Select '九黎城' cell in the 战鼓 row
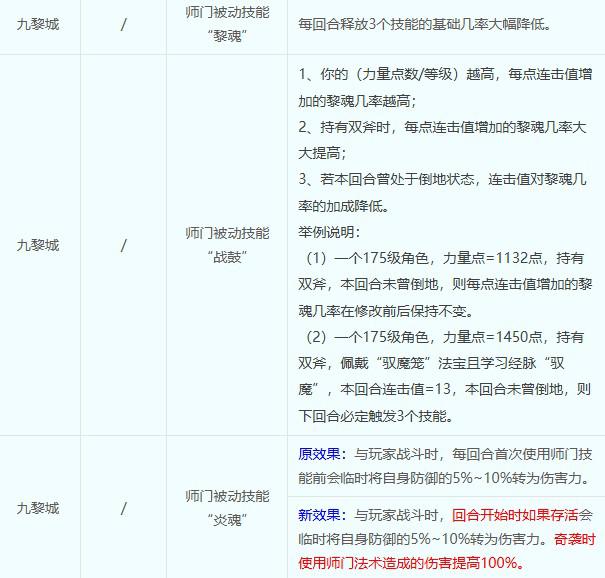This screenshot has height=578, width=605. [38, 245]
